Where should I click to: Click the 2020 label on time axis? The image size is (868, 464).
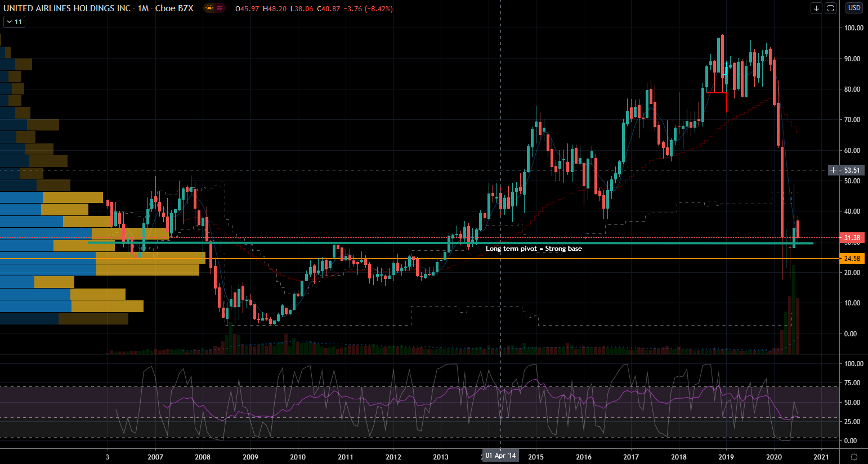pyautogui.click(x=774, y=457)
